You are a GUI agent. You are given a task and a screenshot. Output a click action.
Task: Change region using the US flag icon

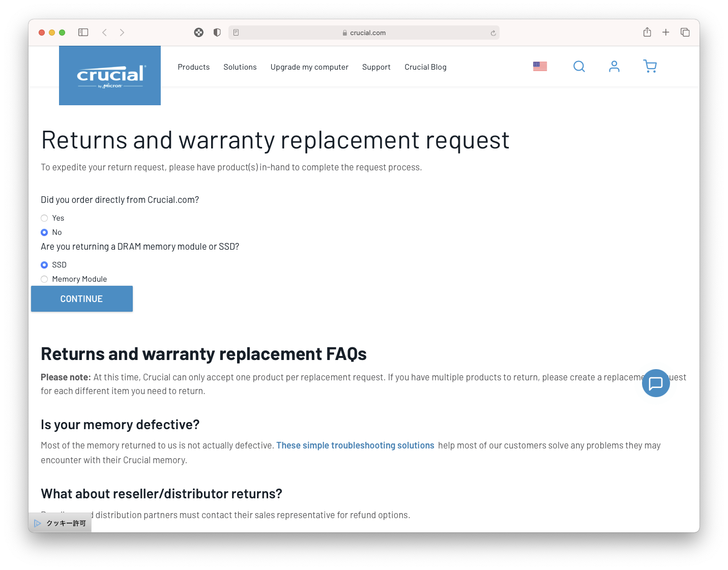coord(540,67)
